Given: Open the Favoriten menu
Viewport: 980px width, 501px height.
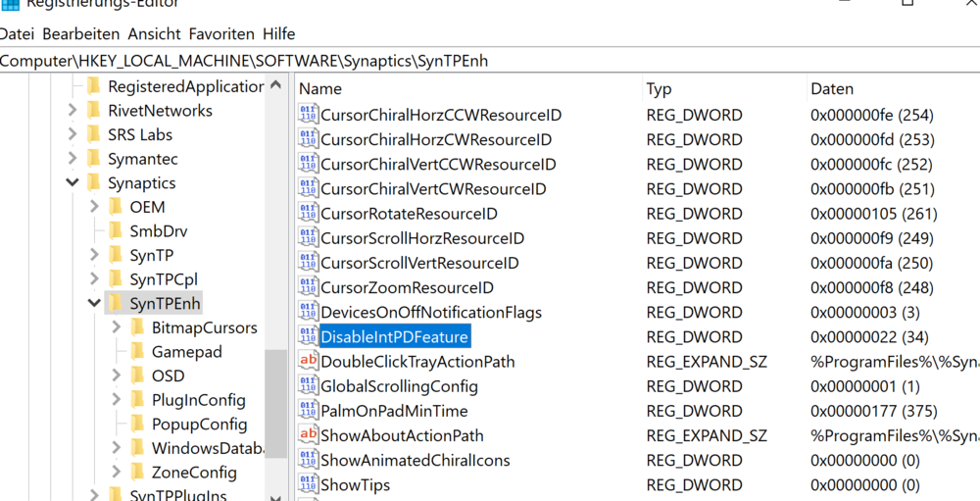Looking at the screenshot, I should (x=221, y=34).
